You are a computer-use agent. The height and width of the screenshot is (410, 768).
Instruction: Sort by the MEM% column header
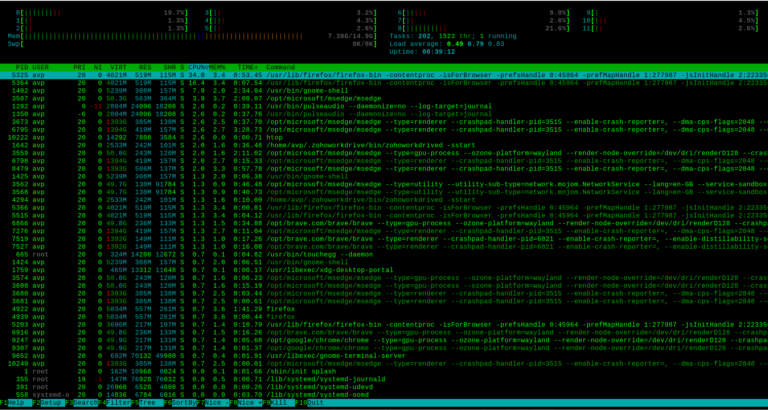tap(217, 67)
